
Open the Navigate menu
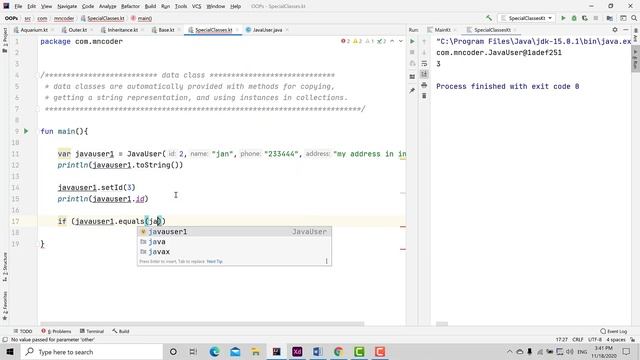(67, 6)
